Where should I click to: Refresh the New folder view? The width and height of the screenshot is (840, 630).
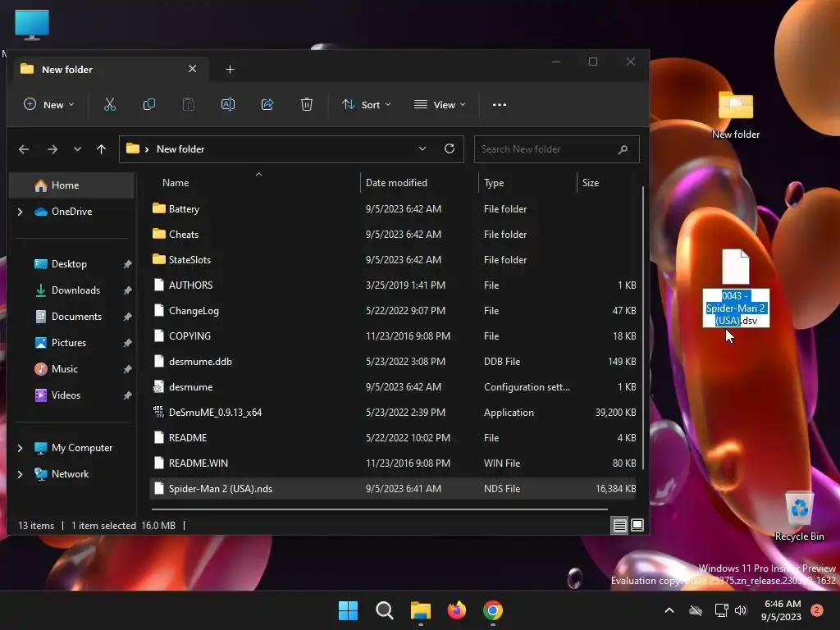(450, 149)
